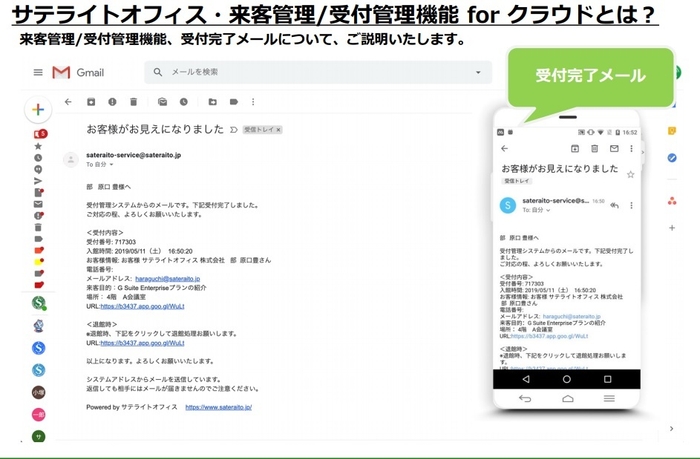Open Drafts icon in left sidebar
700x459 pixels.
39,192
